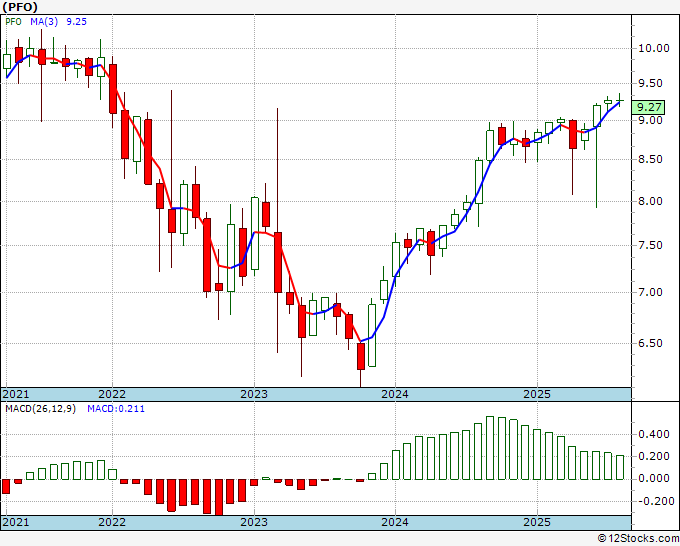Click 2021 on the price chart timeline
Viewport: 680px width, 546px height.
click(x=16, y=394)
